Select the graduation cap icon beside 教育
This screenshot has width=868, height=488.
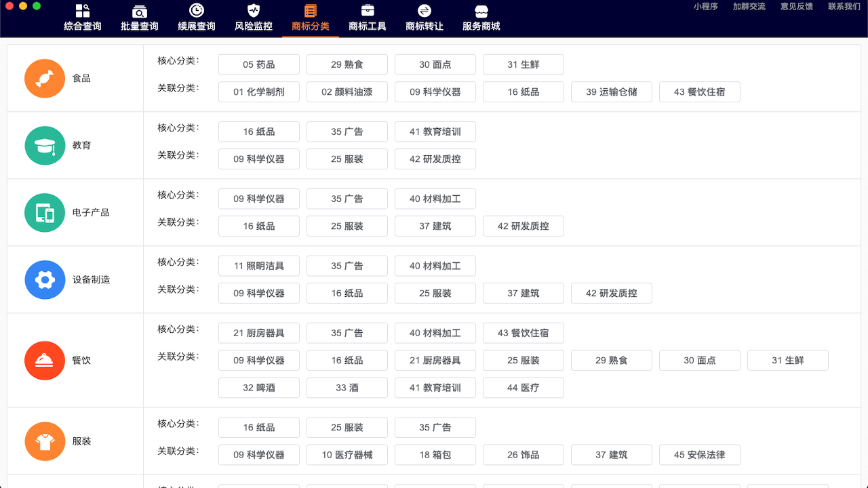tap(45, 145)
